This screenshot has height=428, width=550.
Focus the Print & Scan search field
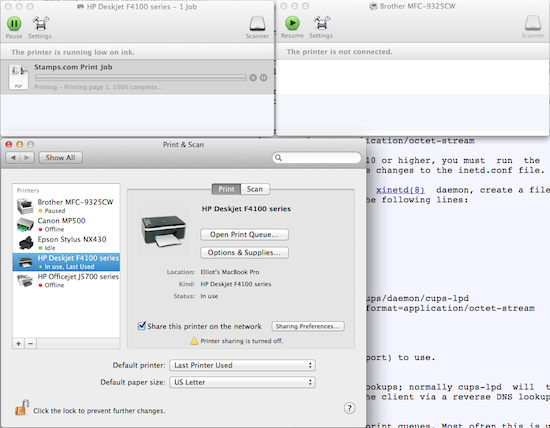pos(317,158)
